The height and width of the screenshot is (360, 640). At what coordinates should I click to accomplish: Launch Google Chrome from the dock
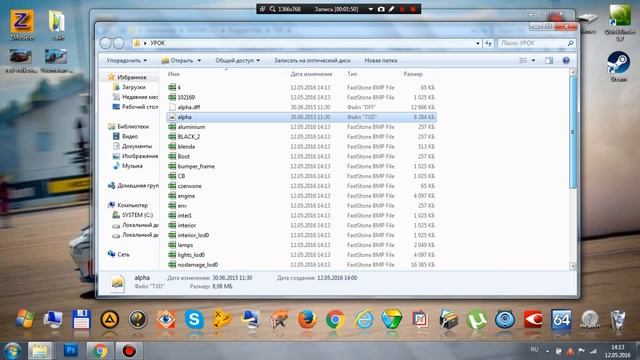335,319
